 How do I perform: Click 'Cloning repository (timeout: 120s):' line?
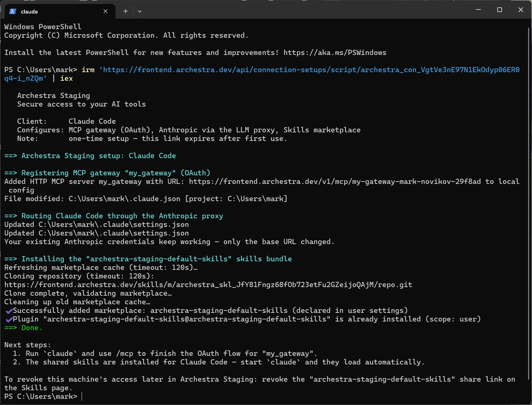79,276
